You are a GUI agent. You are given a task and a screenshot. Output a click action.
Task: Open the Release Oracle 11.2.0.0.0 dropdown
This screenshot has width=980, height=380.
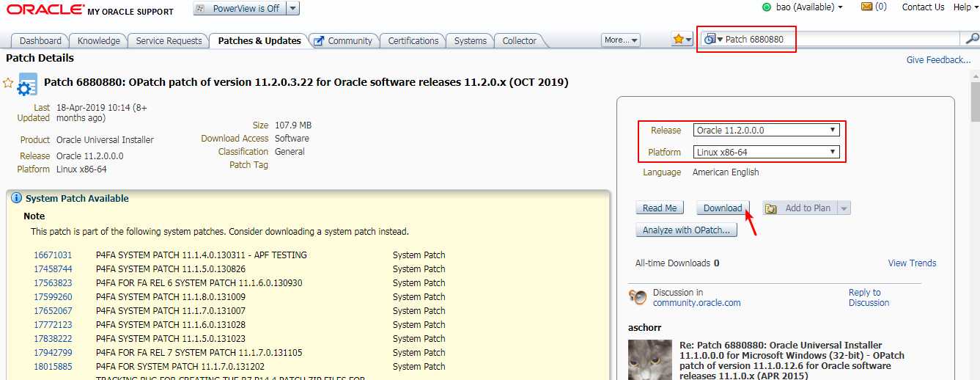765,131
